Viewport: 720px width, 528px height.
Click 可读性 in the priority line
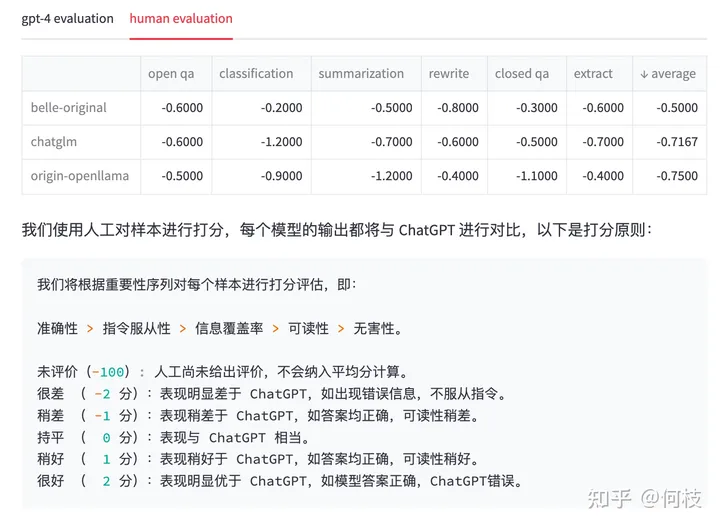click(x=308, y=329)
